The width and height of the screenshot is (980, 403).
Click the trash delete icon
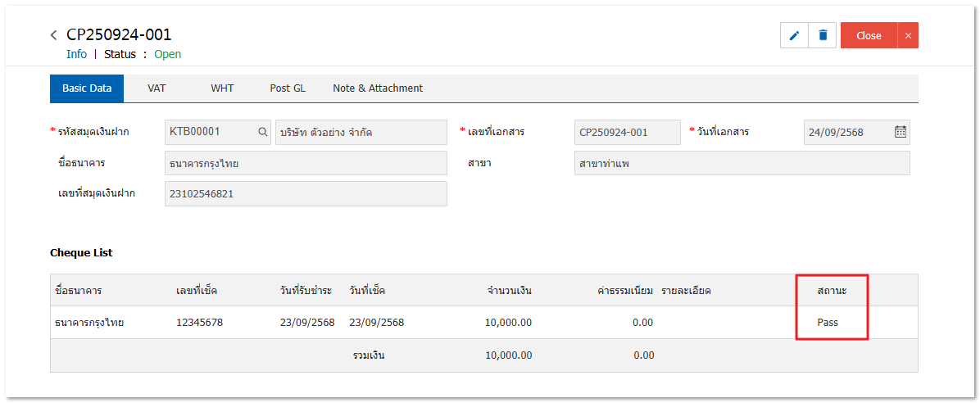coord(823,35)
